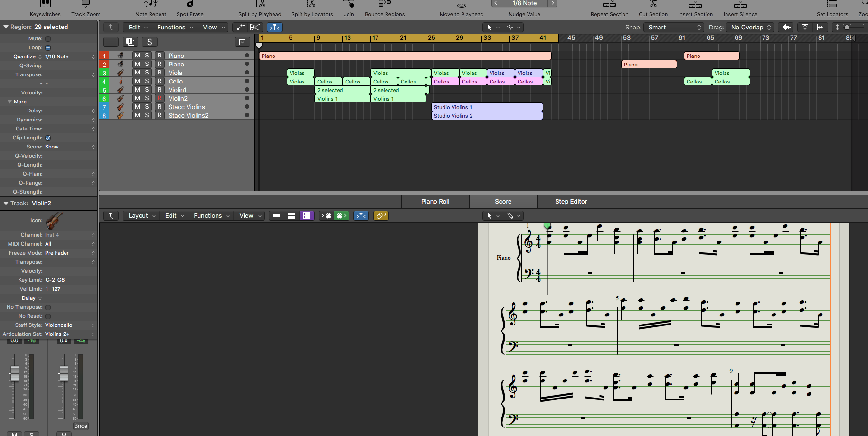Toggle the Clip Length checkbox
This screenshot has width=868, height=436.
click(48, 138)
